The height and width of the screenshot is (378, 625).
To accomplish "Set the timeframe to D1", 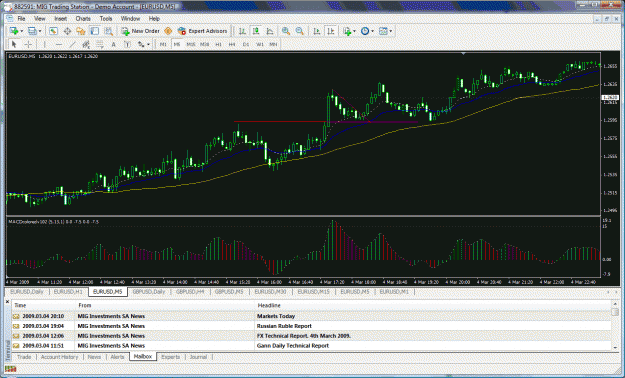I will (246, 44).
